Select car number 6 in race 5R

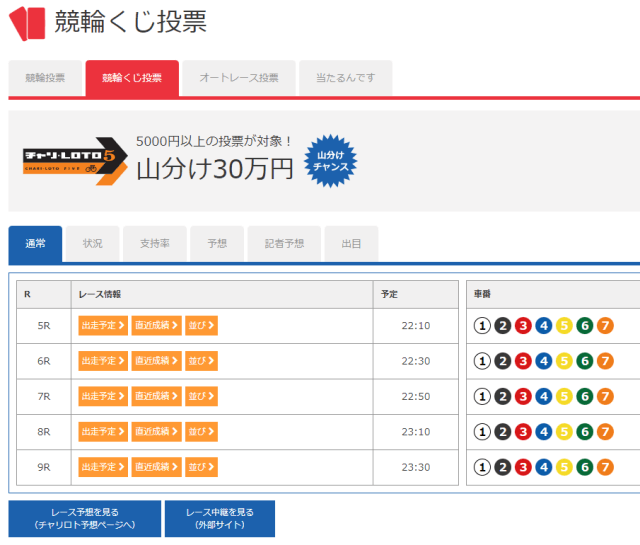pyautogui.click(x=584, y=326)
